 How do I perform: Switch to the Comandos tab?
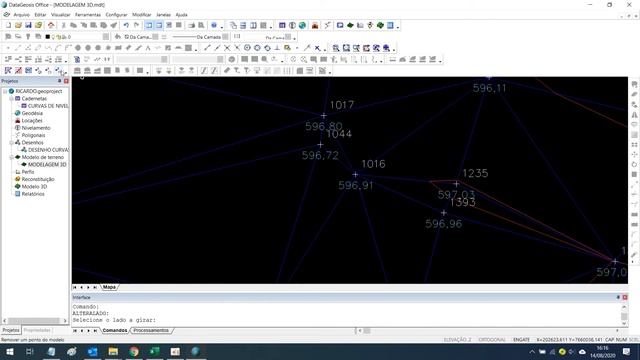pos(115,331)
